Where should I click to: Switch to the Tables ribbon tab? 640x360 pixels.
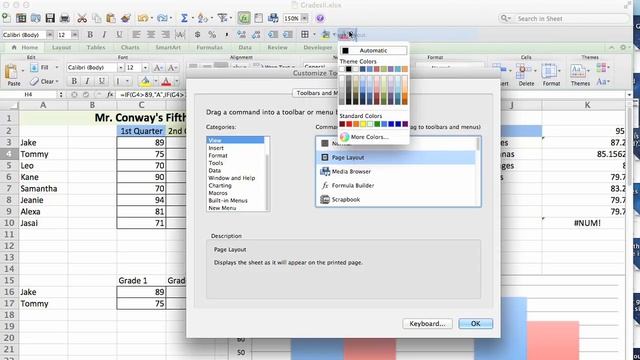[x=96, y=47]
